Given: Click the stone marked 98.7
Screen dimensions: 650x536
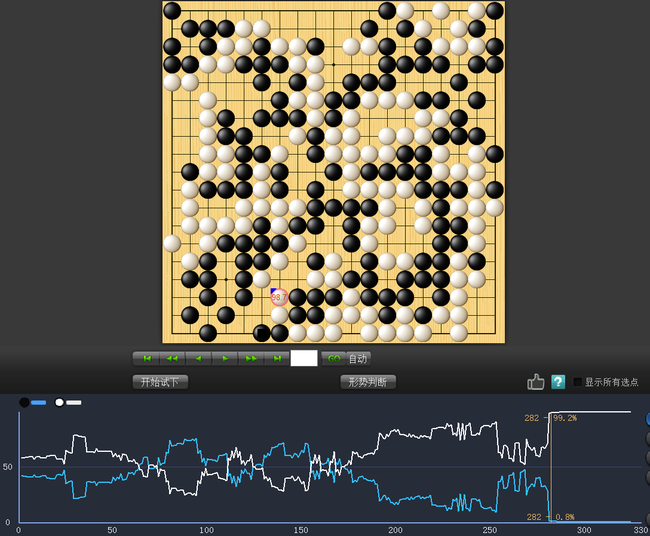Looking at the screenshot, I should pos(279,297).
